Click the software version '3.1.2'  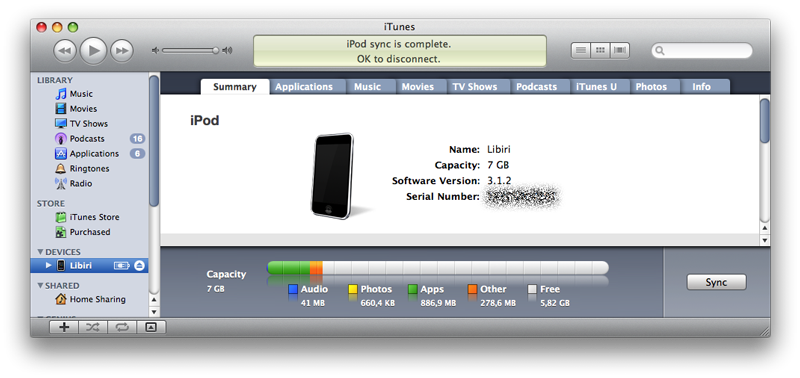pos(498,181)
